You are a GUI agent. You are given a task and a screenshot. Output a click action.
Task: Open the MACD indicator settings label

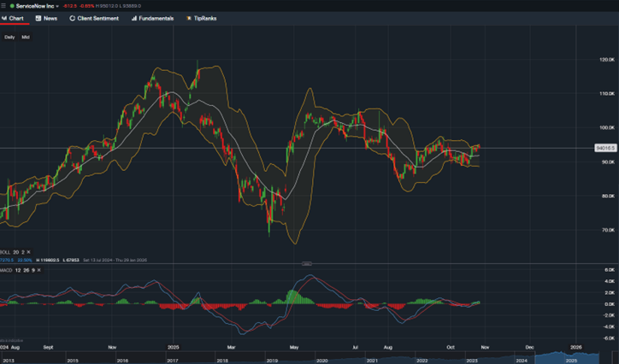[8, 270]
